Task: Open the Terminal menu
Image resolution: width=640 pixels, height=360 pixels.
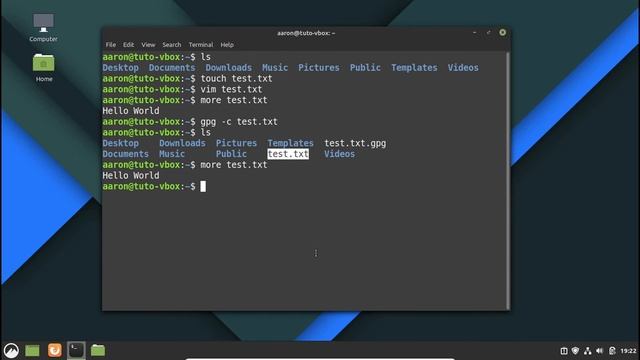Action: coord(201,45)
